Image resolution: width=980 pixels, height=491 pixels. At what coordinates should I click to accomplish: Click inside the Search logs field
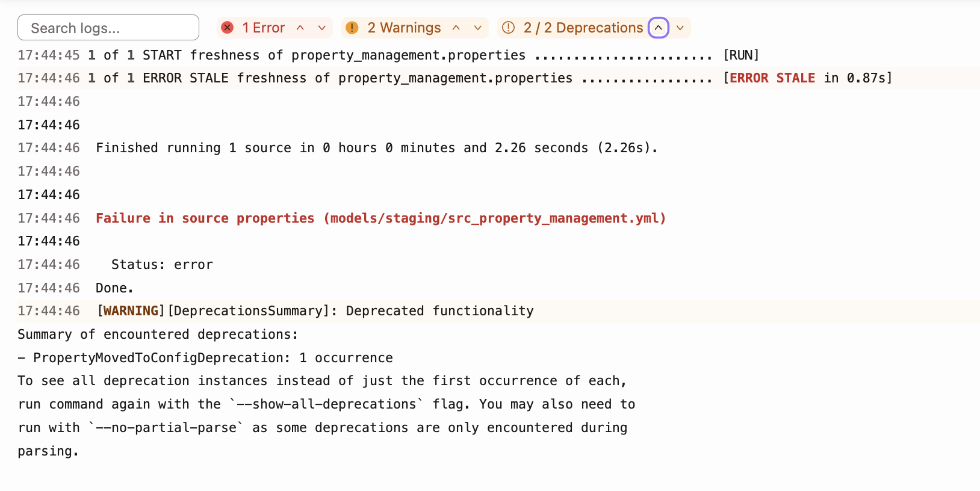click(x=108, y=27)
